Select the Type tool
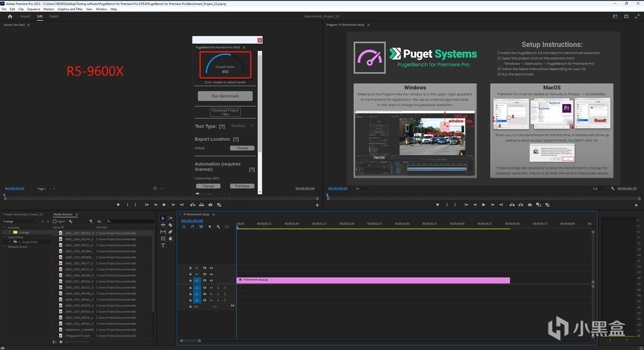The height and width of the screenshot is (350, 644). pyautogui.click(x=163, y=245)
